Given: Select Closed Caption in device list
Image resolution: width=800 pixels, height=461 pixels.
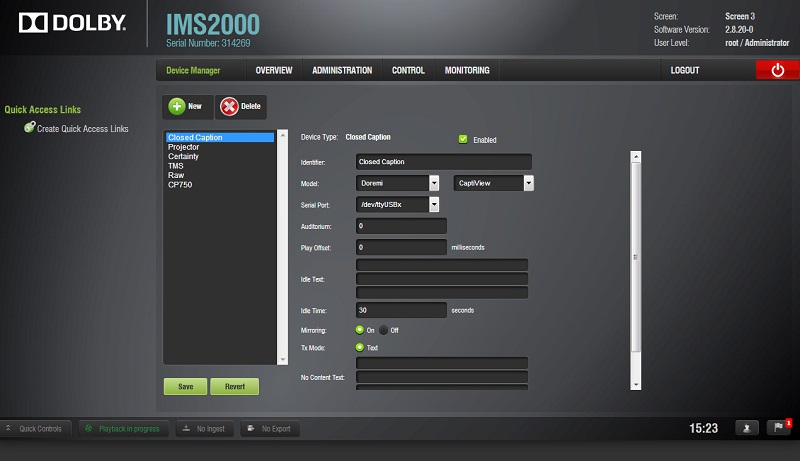Looking at the screenshot, I should point(220,137).
